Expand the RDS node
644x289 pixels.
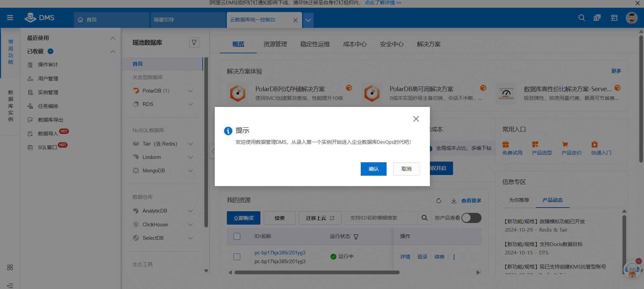coord(191,104)
